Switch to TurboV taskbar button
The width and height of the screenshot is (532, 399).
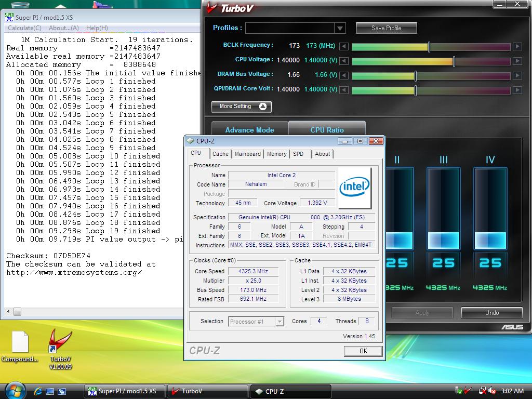(x=207, y=391)
